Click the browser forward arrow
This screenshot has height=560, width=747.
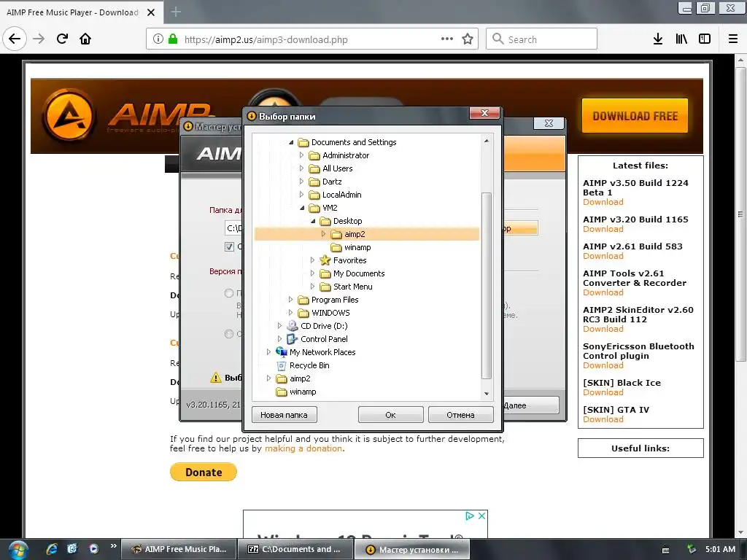(x=39, y=39)
